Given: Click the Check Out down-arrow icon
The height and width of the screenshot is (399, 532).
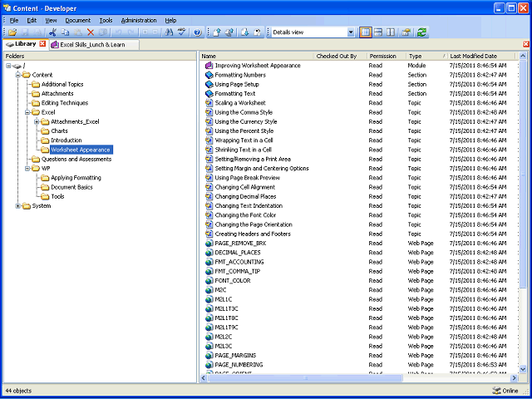Looking at the screenshot, I should tap(245, 32).
